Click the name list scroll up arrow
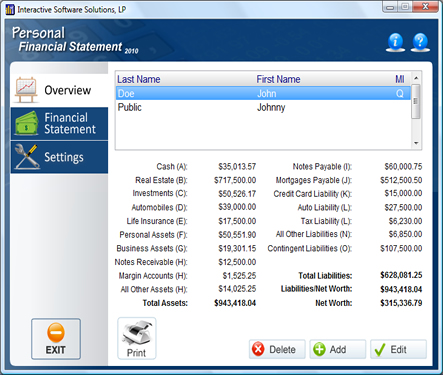The width and height of the screenshot is (443, 375). [416, 78]
